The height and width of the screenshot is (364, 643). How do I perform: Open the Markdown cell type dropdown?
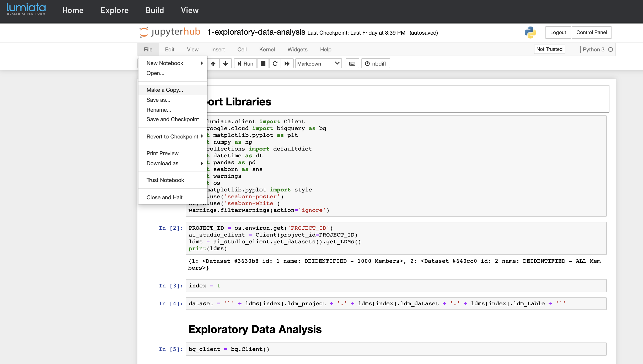click(318, 63)
